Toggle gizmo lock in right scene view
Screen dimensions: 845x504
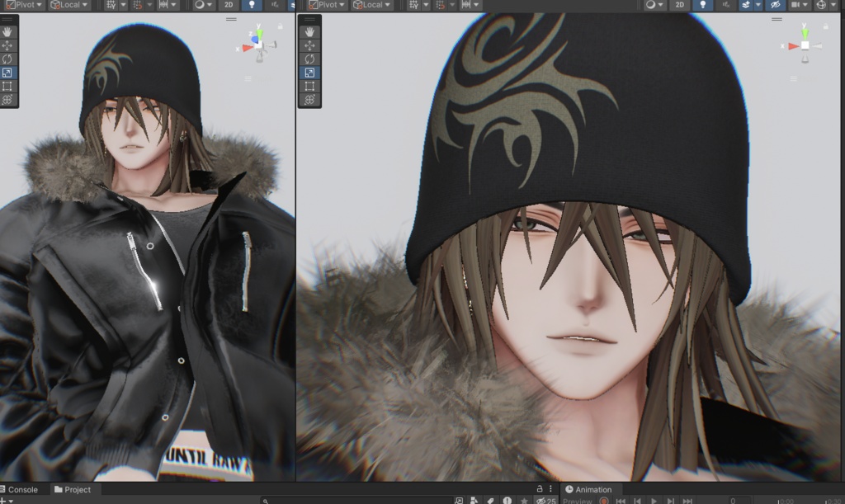[825, 26]
